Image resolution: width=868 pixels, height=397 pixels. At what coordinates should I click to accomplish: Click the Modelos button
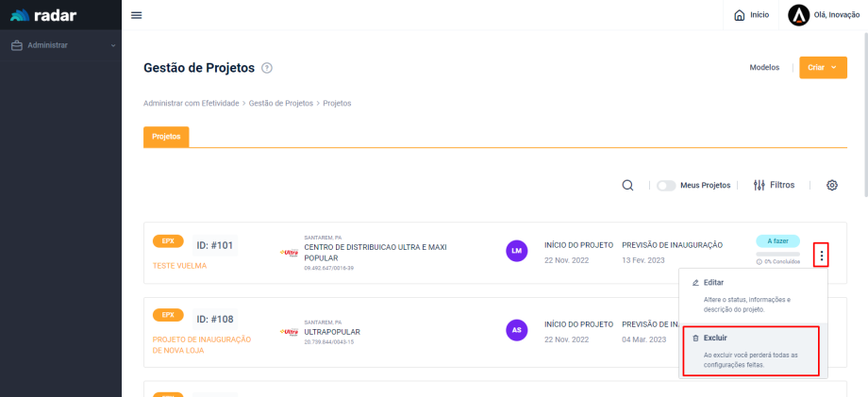point(764,68)
